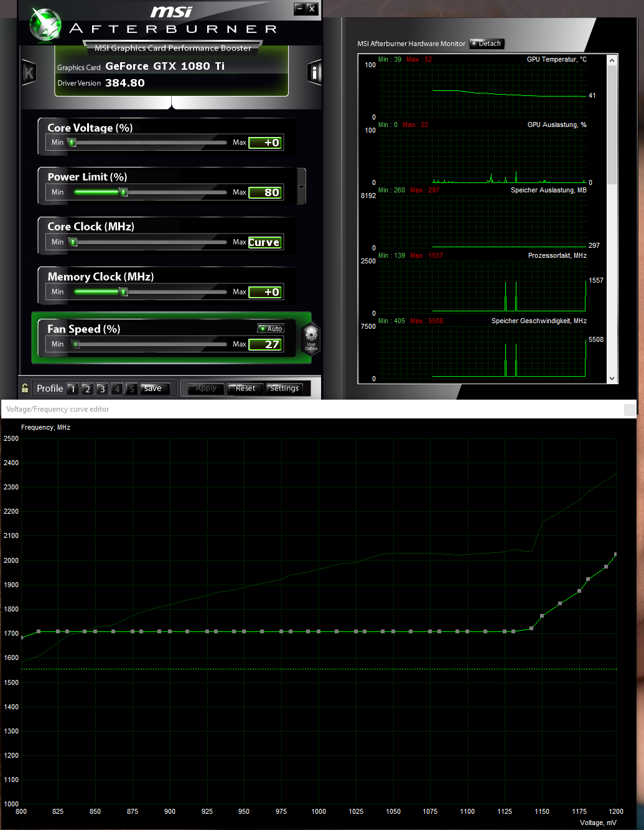Screen dimensions: 644x830
Task: Click the Voltage, mV axis label
Action: [598, 823]
